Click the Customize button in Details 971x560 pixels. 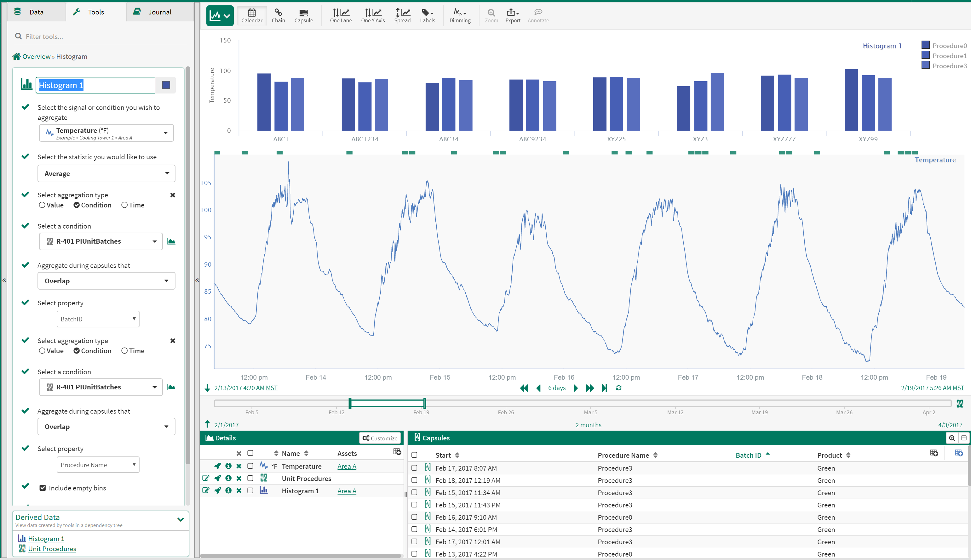coord(380,438)
